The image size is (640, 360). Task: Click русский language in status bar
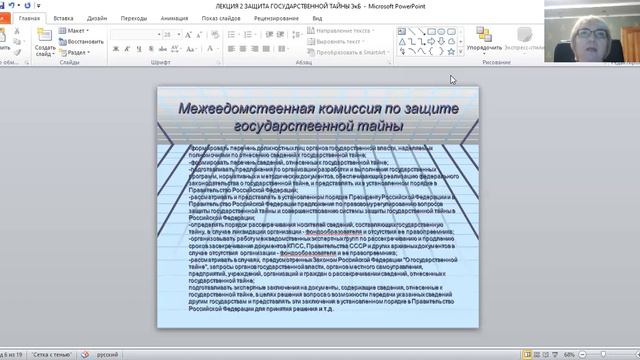click(107, 355)
